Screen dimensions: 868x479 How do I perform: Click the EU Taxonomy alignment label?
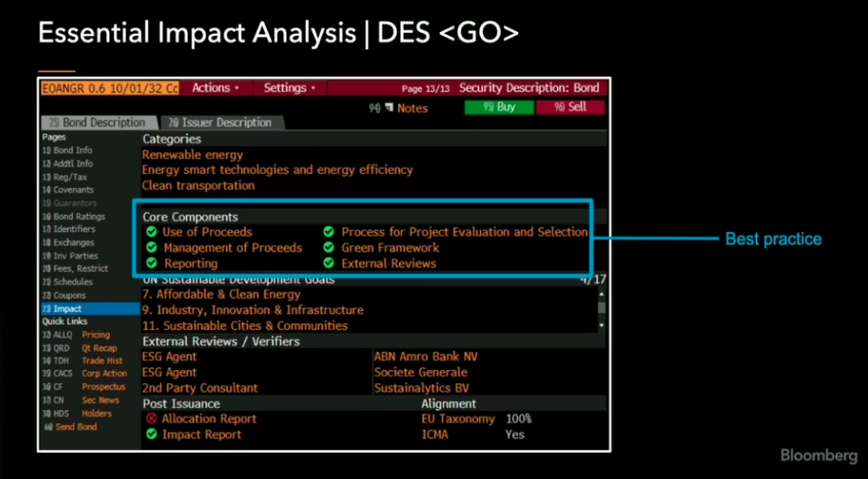click(458, 419)
